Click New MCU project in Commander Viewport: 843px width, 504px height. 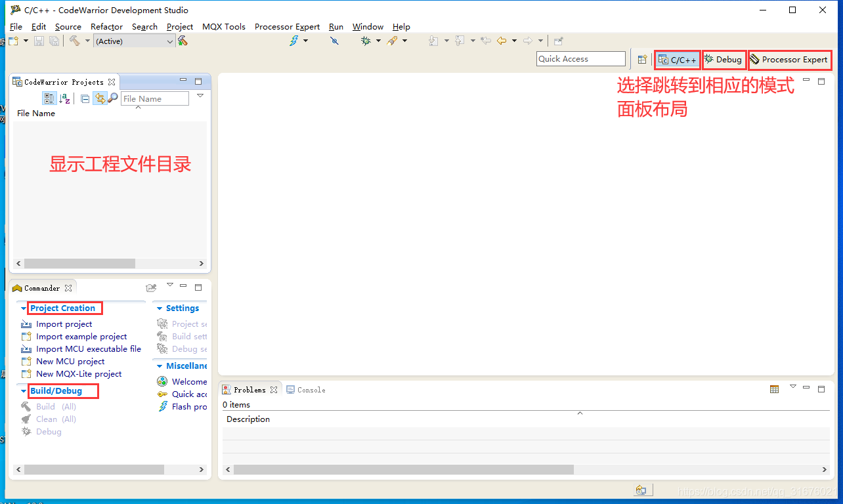tap(70, 361)
